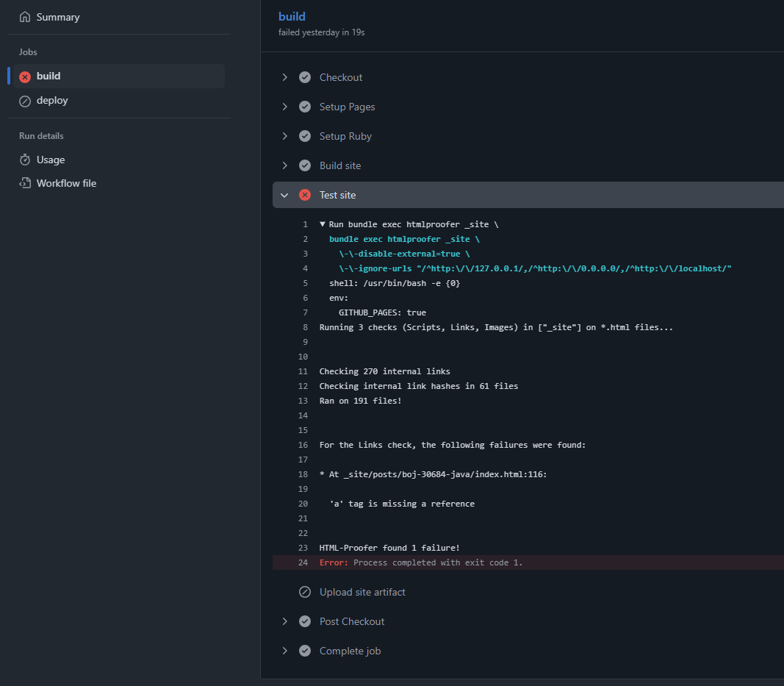Click 'For the Links check' failures line
Screen dimensions: 784x686
(453, 445)
